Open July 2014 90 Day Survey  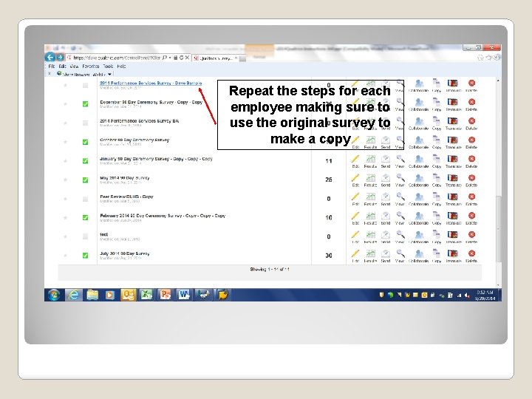click(125, 253)
